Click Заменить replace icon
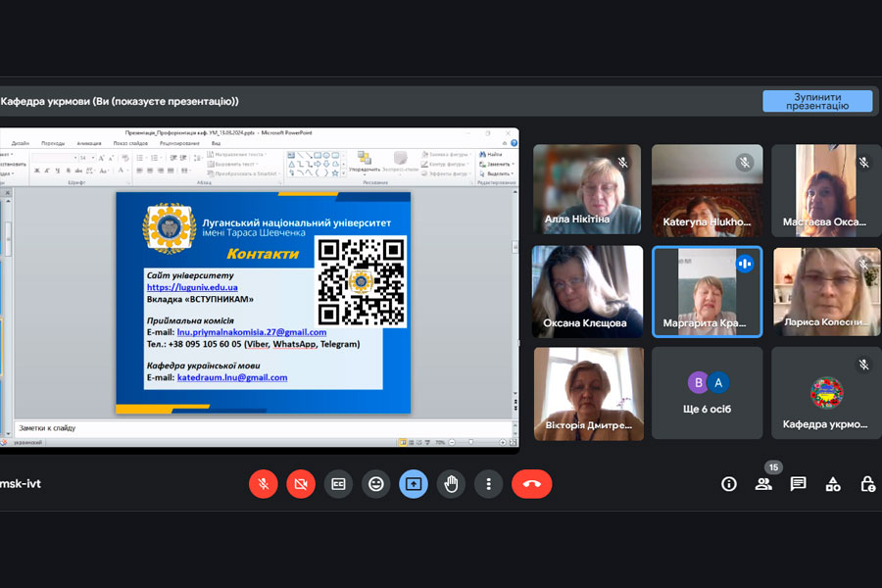Viewport: 882px width, 588px height. pos(497,164)
